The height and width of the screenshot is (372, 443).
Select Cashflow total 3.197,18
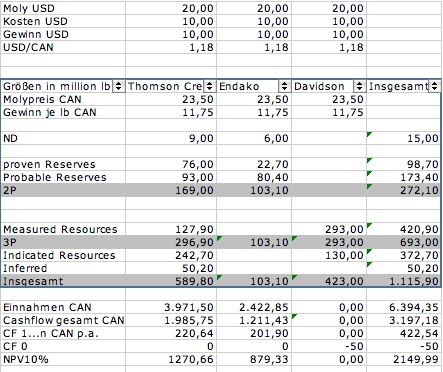click(404, 320)
